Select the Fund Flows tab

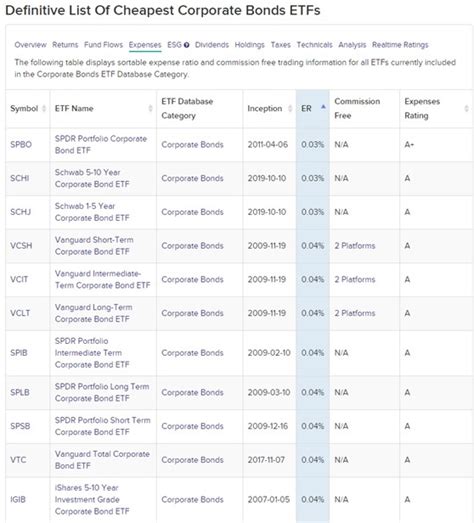coord(103,45)
